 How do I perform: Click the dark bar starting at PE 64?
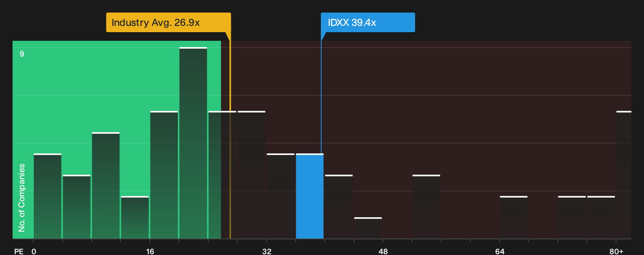514,217
